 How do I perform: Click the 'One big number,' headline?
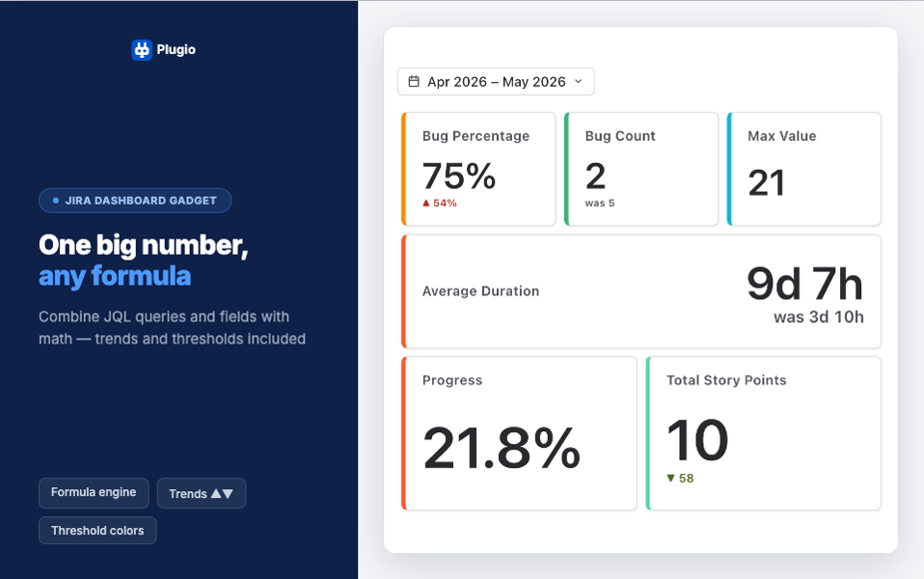click(x=143, y=245)
